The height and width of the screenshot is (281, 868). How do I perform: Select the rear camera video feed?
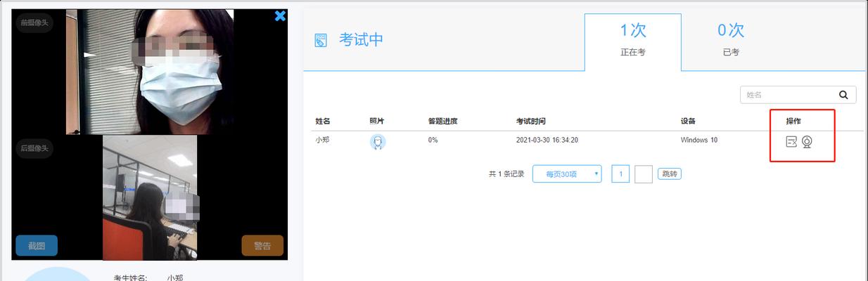(150, 197)
